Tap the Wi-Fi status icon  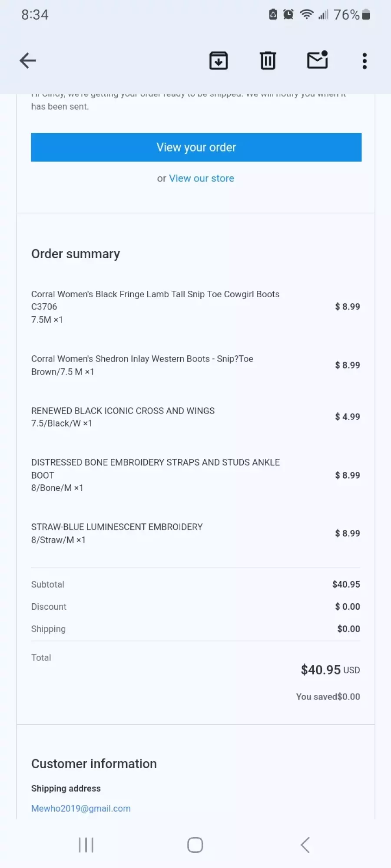307,14
